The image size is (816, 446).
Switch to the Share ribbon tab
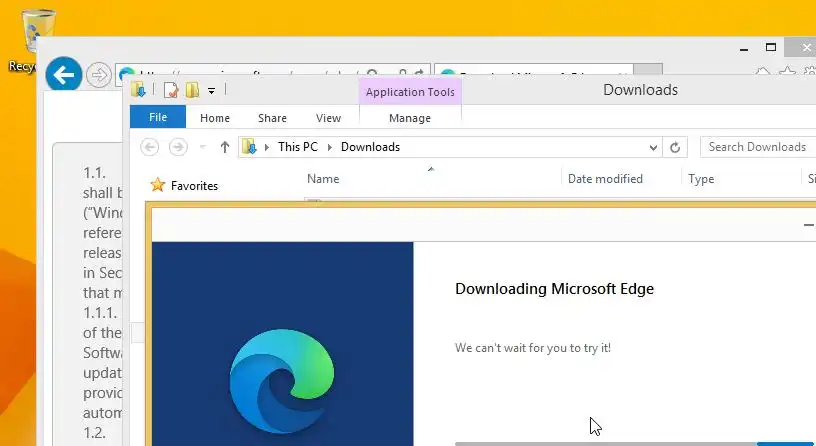pyautogui.click(x=272, y=118)
